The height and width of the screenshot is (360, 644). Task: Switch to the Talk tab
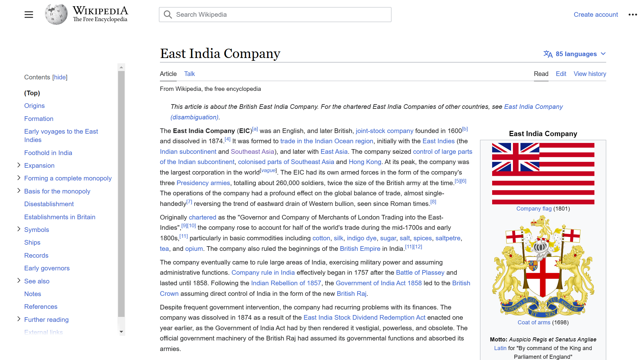(x=189, y=74)
